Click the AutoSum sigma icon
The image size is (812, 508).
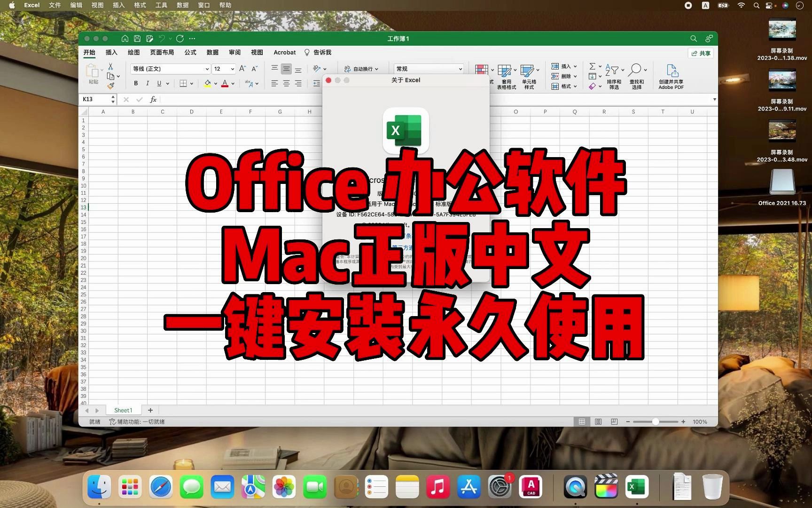tap(592, 66)
